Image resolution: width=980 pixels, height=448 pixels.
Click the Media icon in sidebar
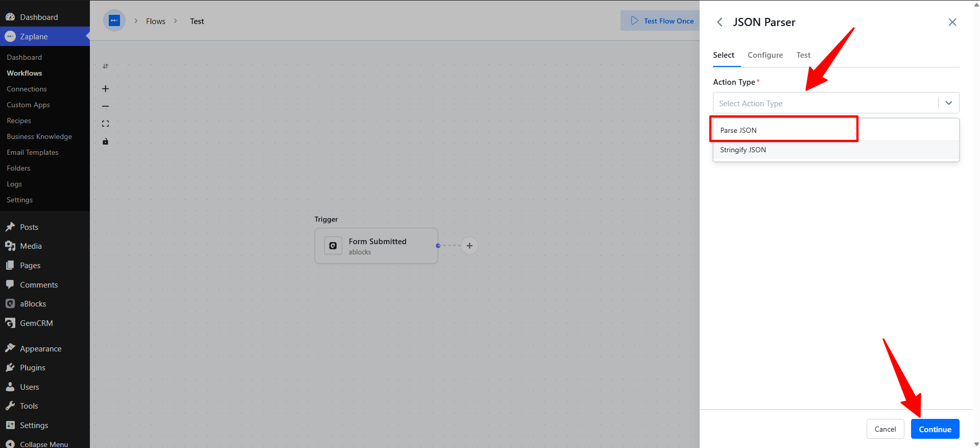tap(10, 246)
